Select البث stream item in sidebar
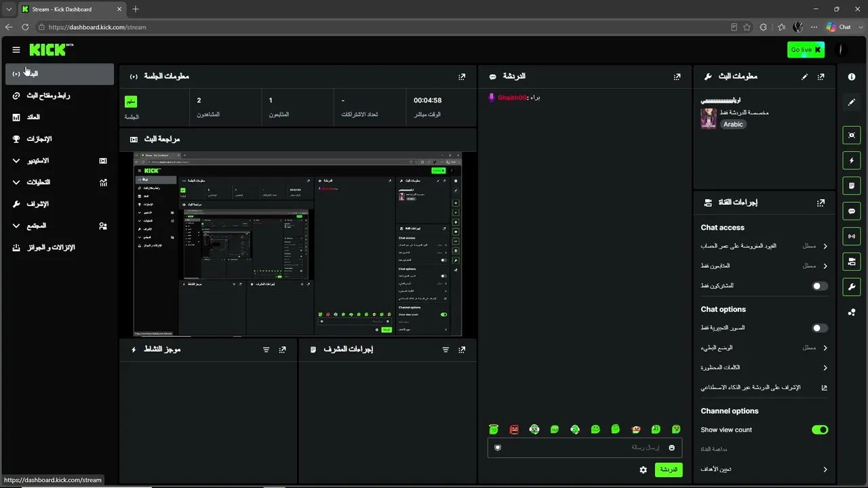 [x=60, y=74]
